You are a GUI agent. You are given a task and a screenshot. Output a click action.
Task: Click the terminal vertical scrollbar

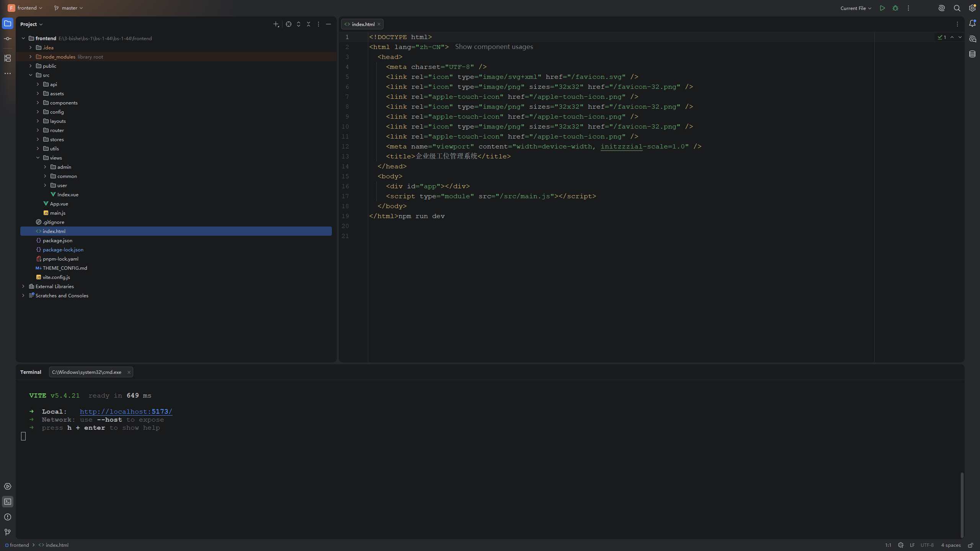(962, 505)
